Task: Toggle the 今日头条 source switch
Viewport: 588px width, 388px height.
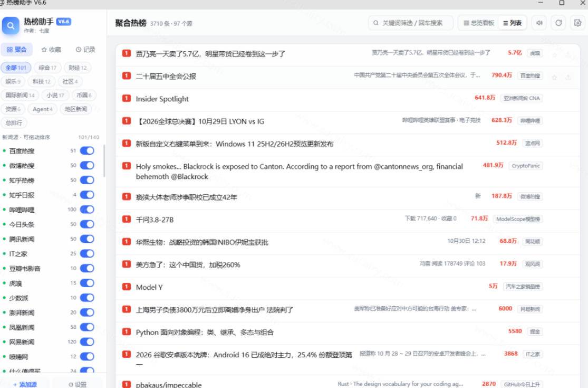Action: click(87, 224)
